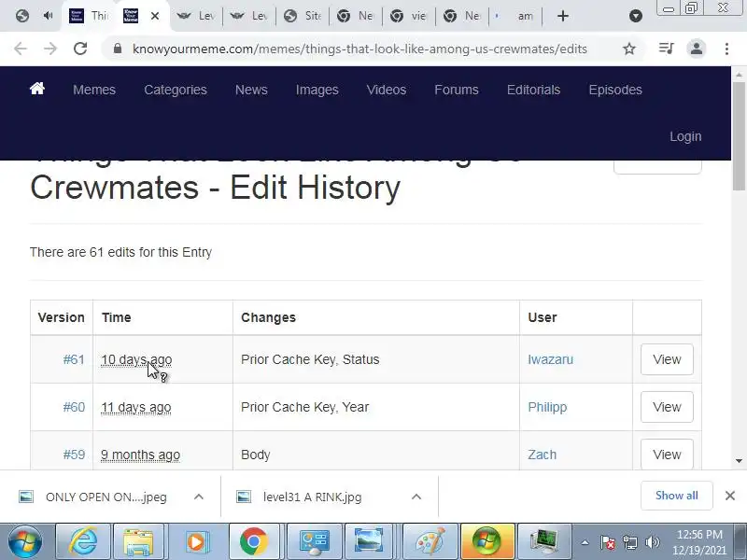Click the '11 days ago' timestamp

click(x=135, y=407)
